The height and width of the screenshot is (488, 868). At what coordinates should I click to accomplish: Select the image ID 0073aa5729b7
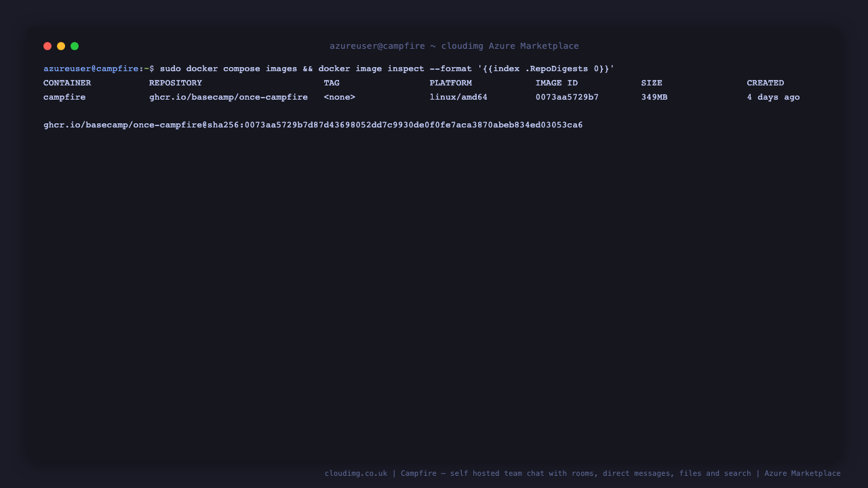(x=567, y=97)
